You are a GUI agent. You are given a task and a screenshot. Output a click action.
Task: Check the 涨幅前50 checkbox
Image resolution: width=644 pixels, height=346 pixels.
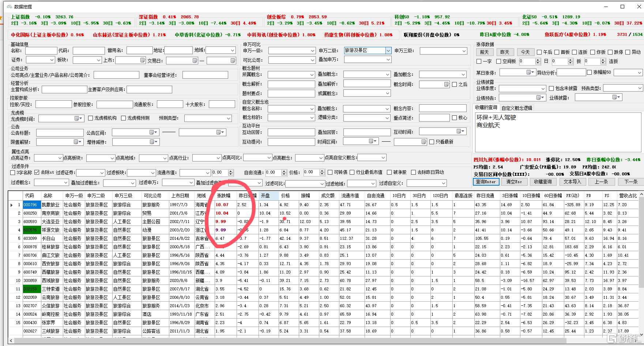pyautogui.click(x=590, y=72)
